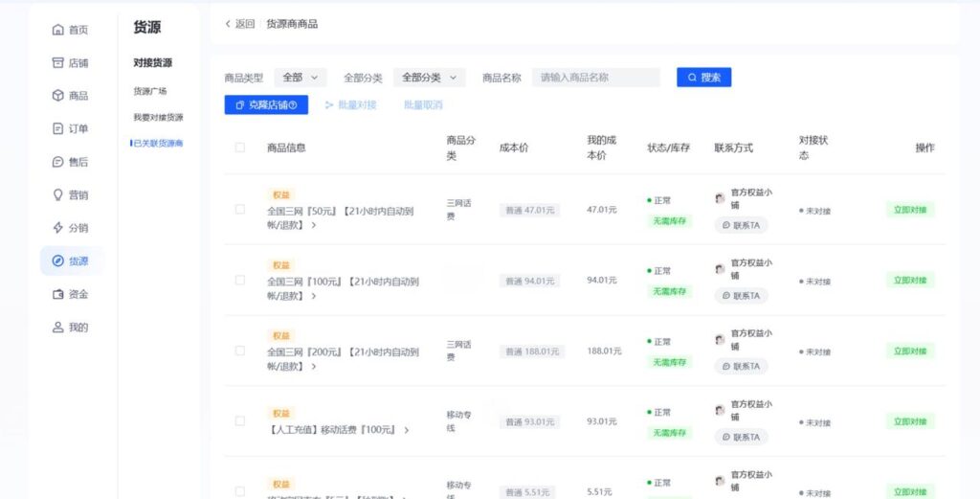Image resolution: width=980 pixels, height=499 pixels.
Task: Click the back arrow next to 返回
Action: 228,24
